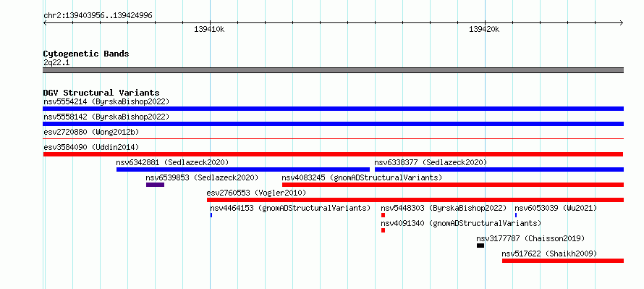Viewport: 644px width, 289px height.
Task: Click the Cytogenetic Bands track title
Action: [86, 54]
